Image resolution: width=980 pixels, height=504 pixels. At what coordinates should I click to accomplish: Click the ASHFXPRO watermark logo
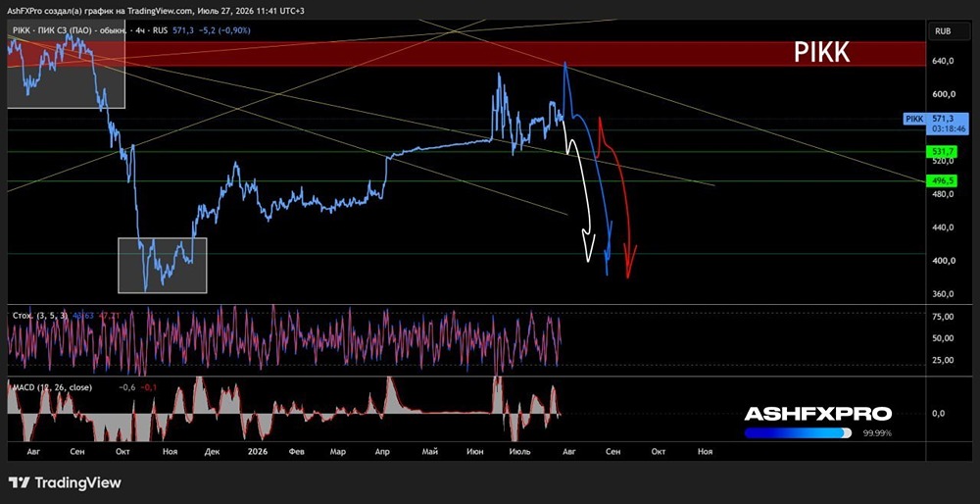pyautogui.click(x=817, y=414)
